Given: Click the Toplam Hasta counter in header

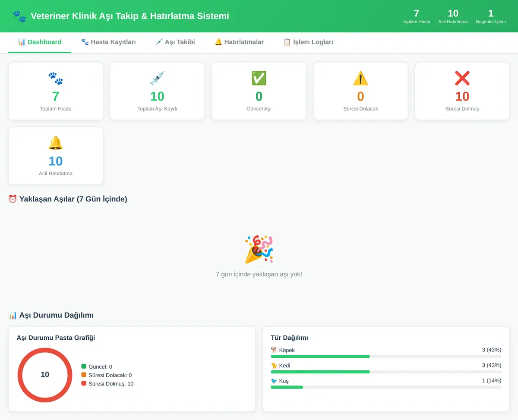Looking at the screenshot, I should 416,16.
